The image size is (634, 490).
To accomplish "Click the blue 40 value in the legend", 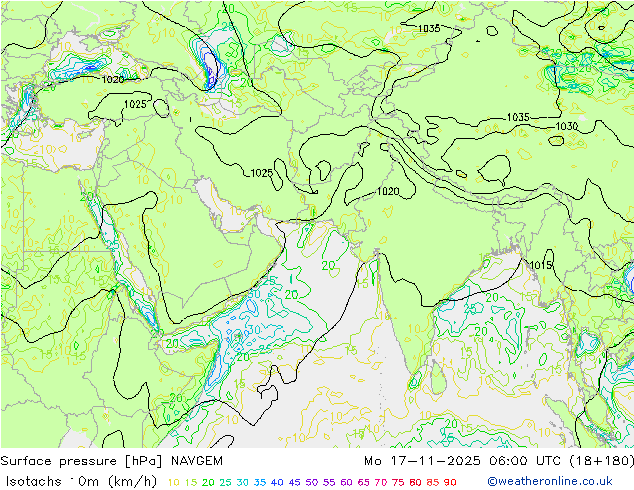I will pyautogui.click(x=277, y=482).
